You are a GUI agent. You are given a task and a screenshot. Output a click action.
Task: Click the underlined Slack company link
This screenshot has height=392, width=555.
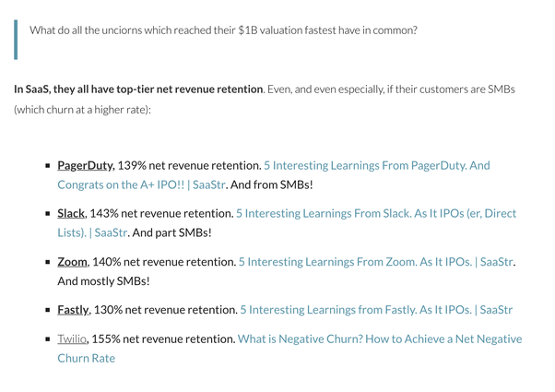71,214
